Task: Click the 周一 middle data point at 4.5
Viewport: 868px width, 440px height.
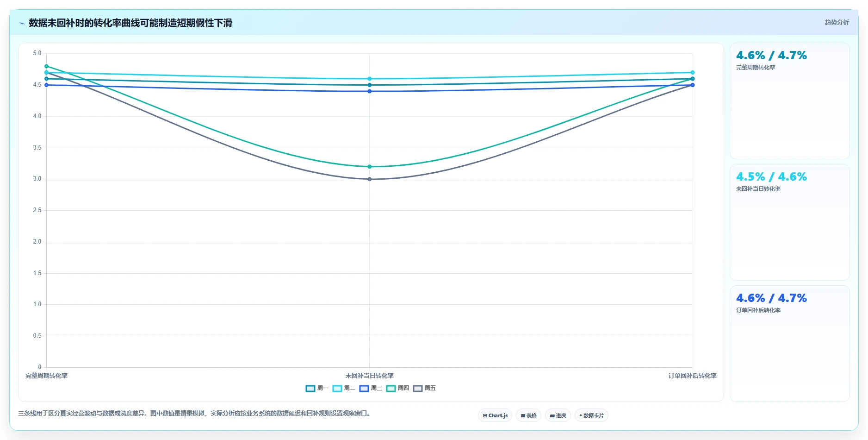Action: [369, 85]
